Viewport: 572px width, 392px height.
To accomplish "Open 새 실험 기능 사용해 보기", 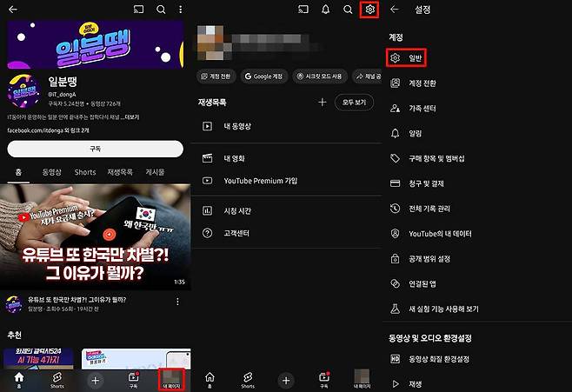I will pyautogui.click(x=478, y=309).
